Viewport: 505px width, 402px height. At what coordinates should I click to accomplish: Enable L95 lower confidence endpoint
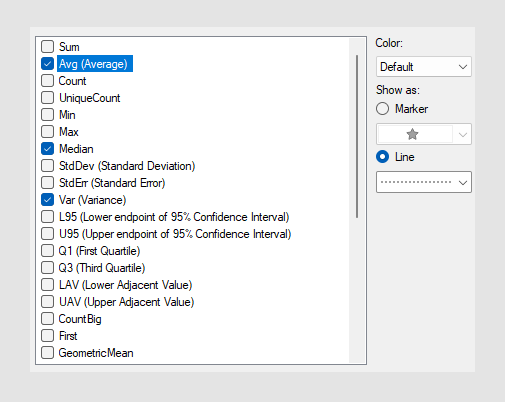[47, 217]
